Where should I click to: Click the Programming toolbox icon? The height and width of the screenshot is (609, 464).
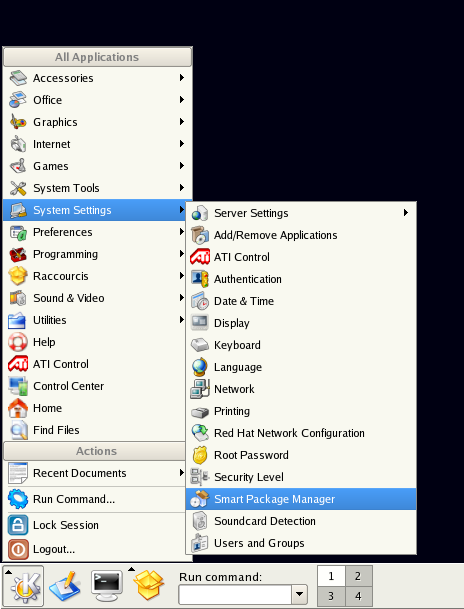[18, 254]
